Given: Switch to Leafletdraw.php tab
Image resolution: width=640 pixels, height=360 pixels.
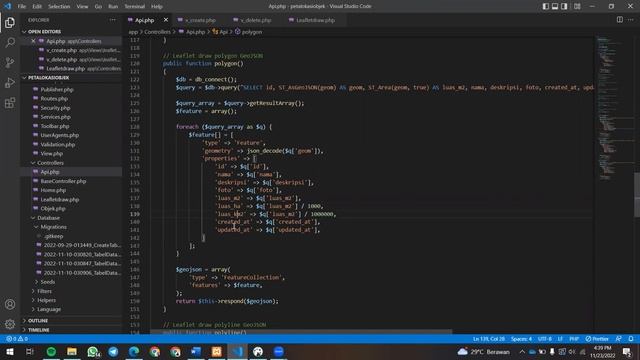Looking at the screenshot, I should (x=315, y=20).
